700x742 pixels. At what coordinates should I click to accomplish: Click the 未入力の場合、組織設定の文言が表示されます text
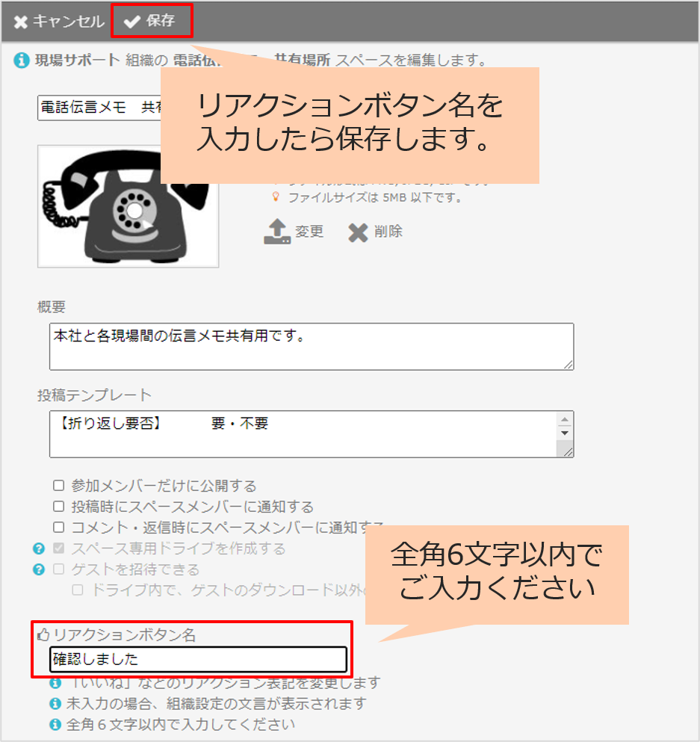pos(217,704)
